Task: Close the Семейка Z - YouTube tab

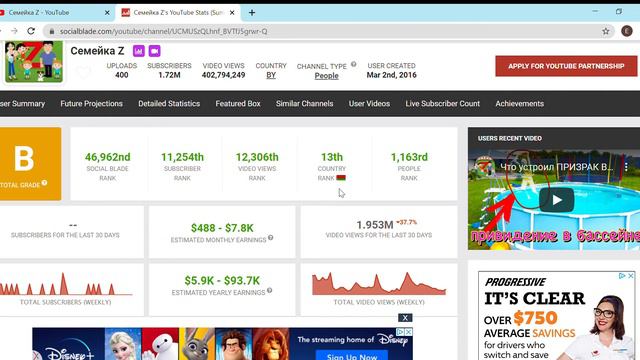Action: pos(107,13)
